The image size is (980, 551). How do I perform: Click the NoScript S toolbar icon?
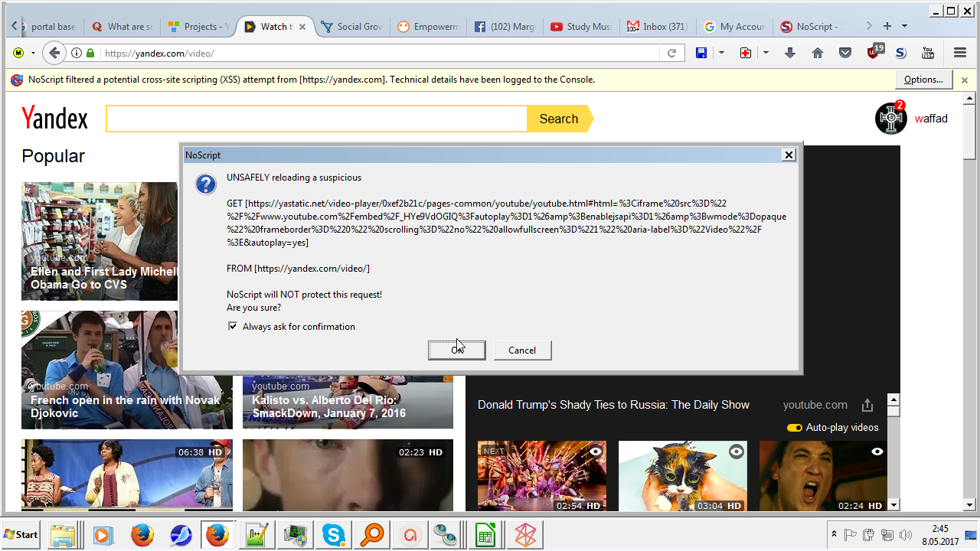[901, 53]
